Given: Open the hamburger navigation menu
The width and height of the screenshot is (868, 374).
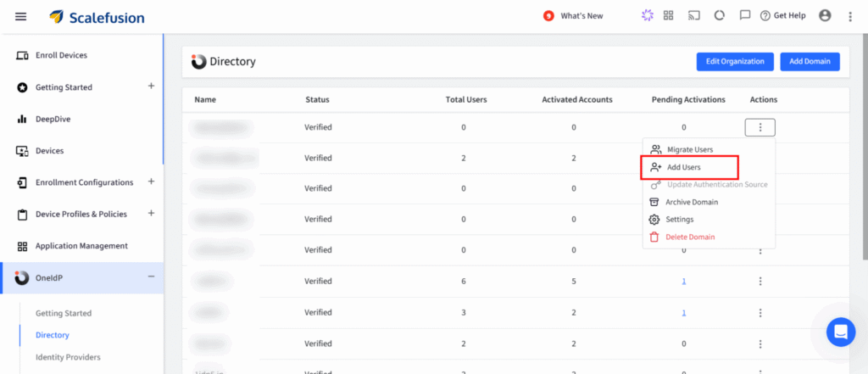Looking at the screenshot, I should [20, 17].
